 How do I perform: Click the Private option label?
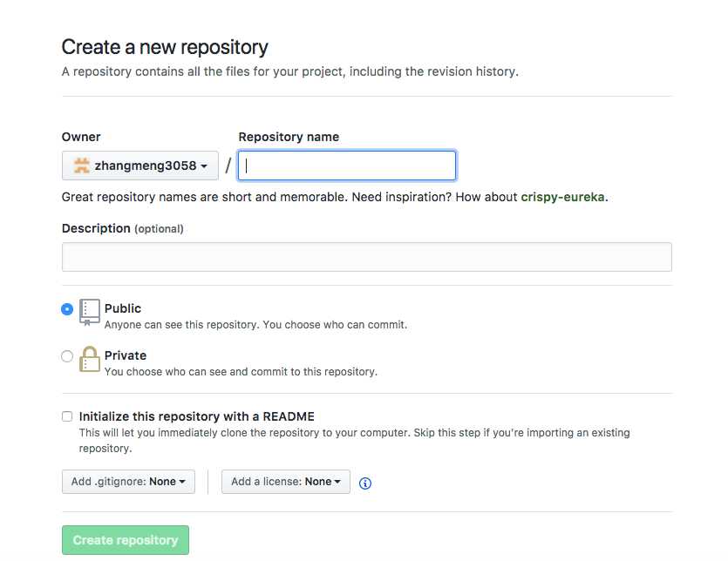click(x=126, y=355)
